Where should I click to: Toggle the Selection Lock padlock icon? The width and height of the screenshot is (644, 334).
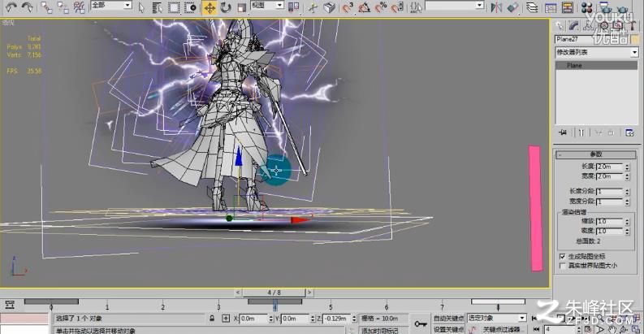coord(212,319)
